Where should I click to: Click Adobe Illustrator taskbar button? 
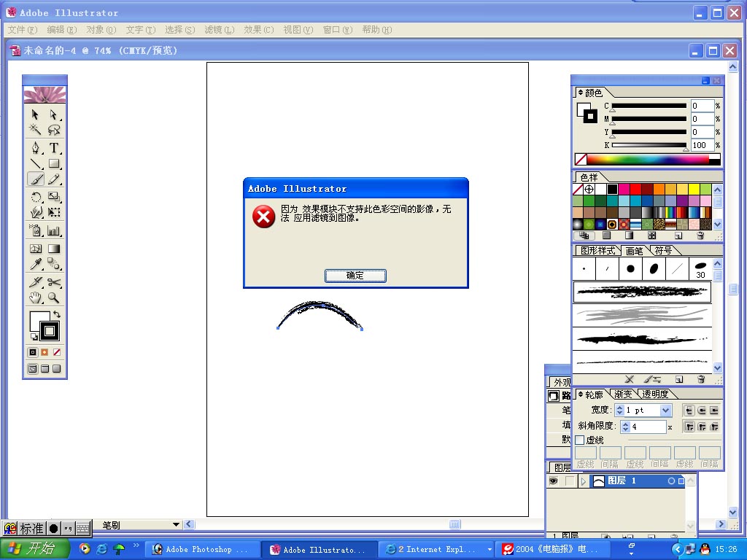[320, 550]
